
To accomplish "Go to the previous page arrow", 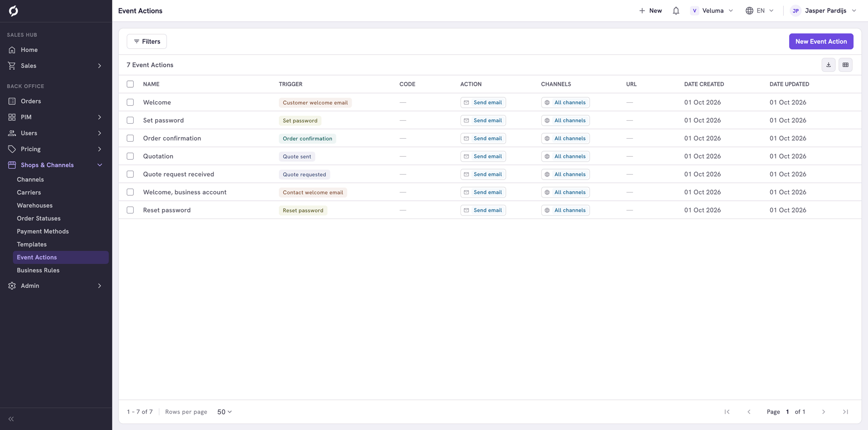I will click(749, 412).
